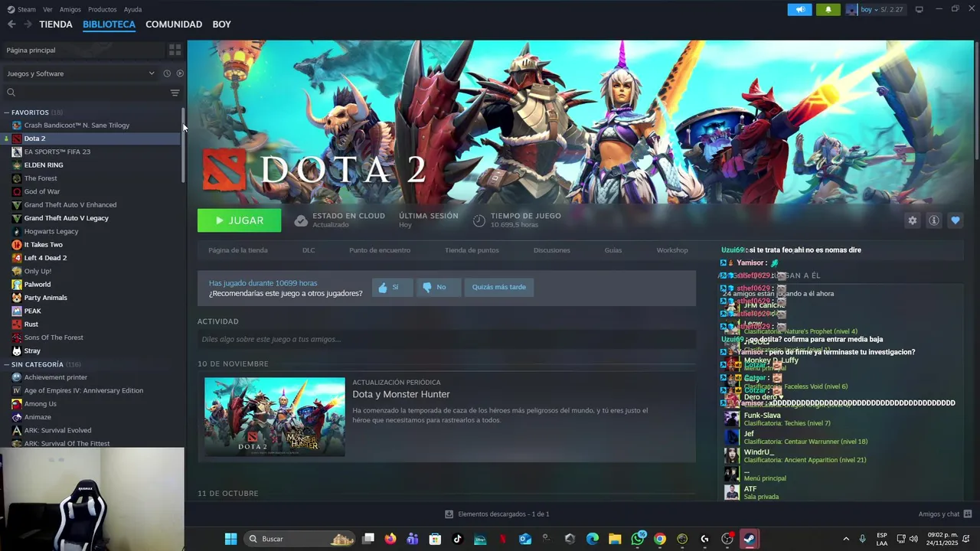Open the Ver menu
The height and width of the screenshot is (551, 980).
click(47, 9)
